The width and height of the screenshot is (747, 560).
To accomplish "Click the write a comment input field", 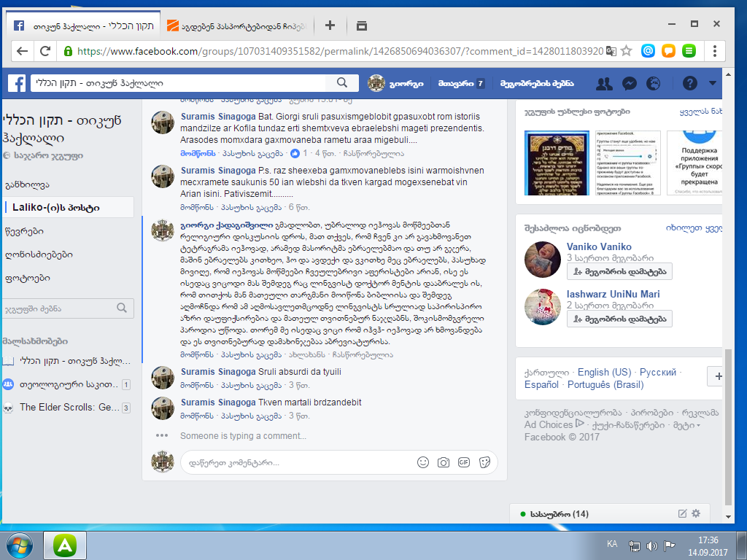I will [x=298, y=462].
